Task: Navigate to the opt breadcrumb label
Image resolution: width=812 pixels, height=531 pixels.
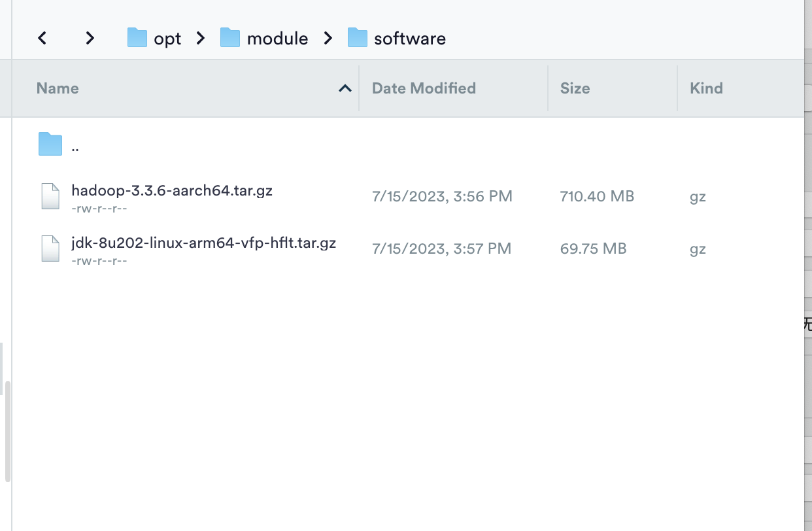Action: point(167,39)
